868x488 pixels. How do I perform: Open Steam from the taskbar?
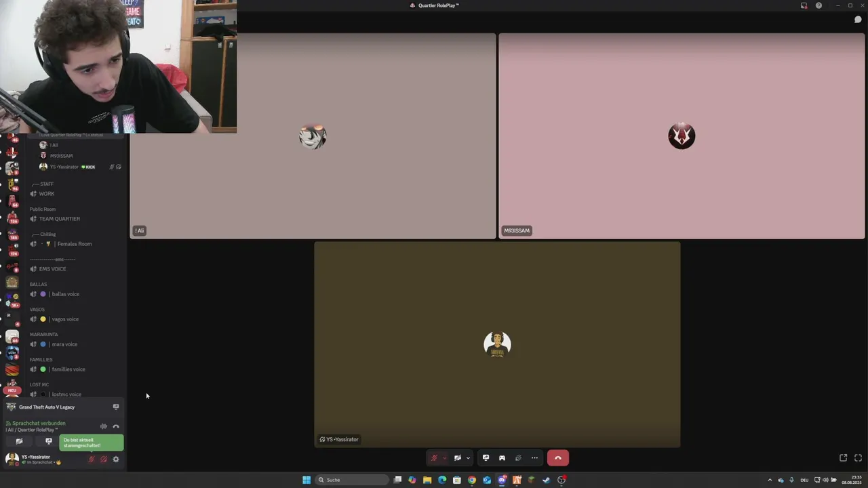click(547, 480)
